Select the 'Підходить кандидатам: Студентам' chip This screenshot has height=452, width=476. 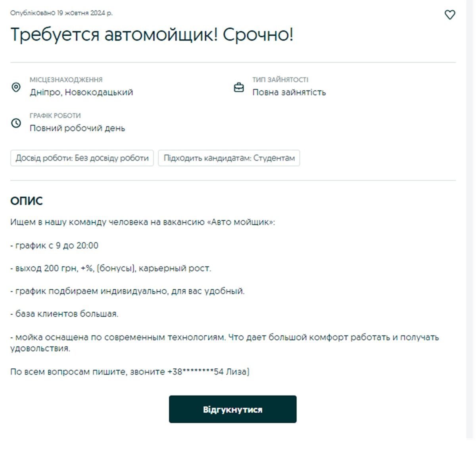point(229,158)
